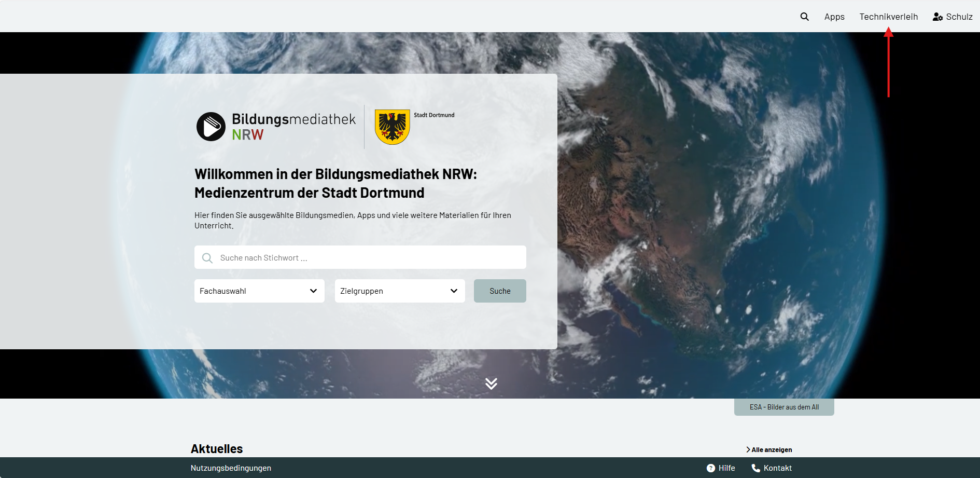Image resolution: width=980 pixels, height=478 pixels.
Task: Open Technikverleih in the top navigation
Action: click(888, 17)
